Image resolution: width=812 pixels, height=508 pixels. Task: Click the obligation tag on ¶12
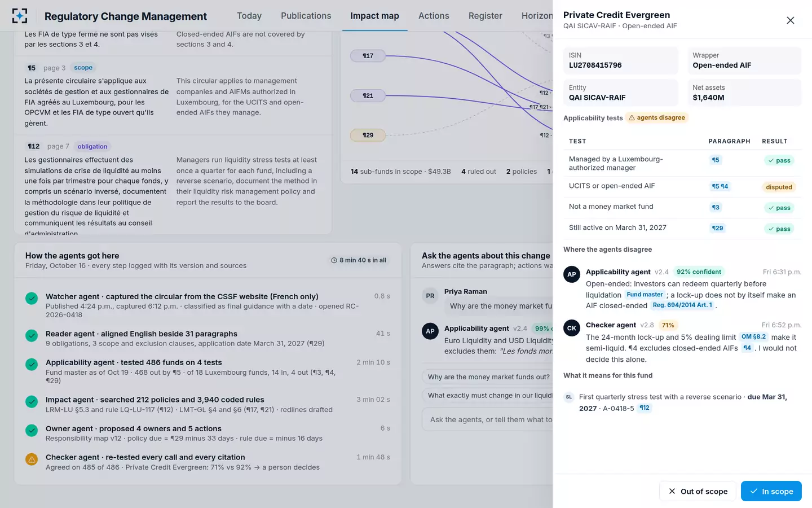click(x=92, y=146)
